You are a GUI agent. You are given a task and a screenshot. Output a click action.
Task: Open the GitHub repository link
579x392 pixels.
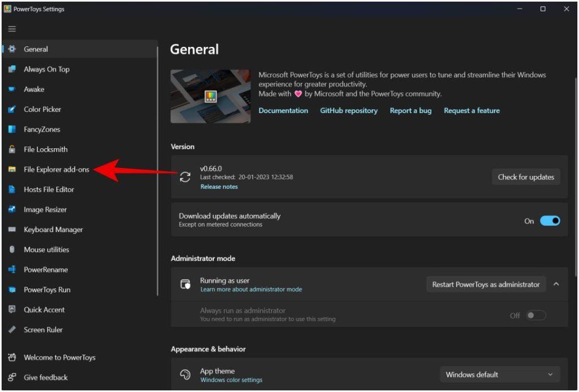(348, 110)
